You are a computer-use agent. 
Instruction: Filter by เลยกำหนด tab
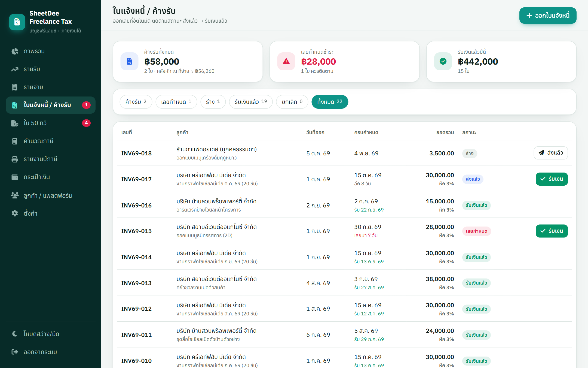coord(176,102)
